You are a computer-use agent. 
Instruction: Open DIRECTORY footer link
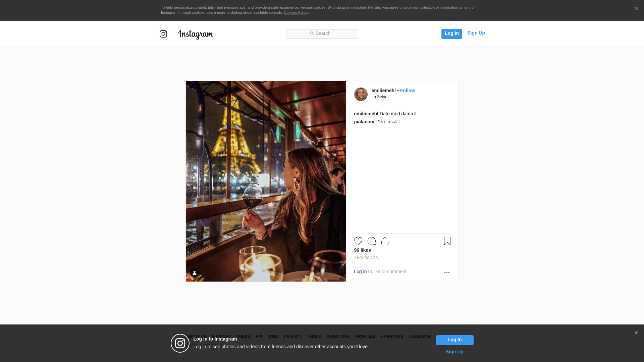click(338, 337)
